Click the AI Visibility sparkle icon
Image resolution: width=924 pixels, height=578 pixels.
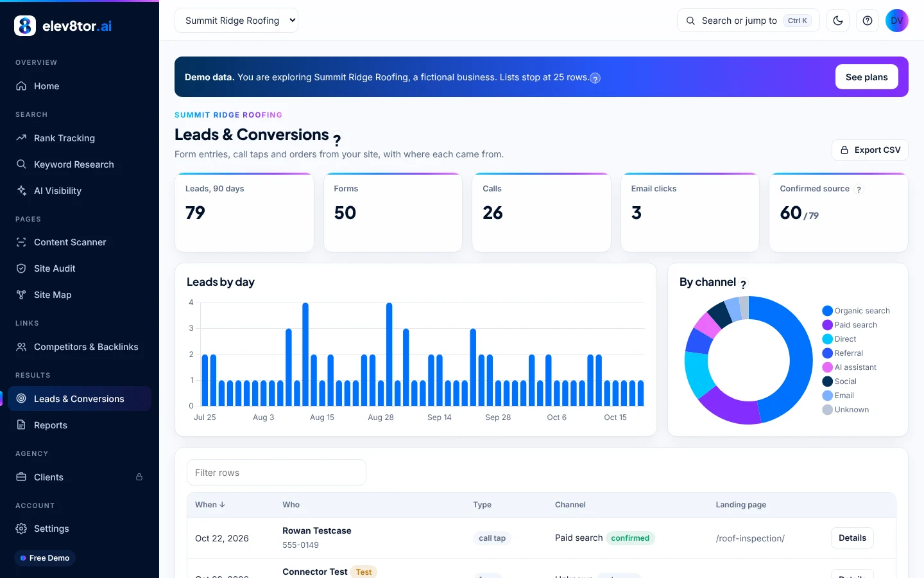pos(21,191)
